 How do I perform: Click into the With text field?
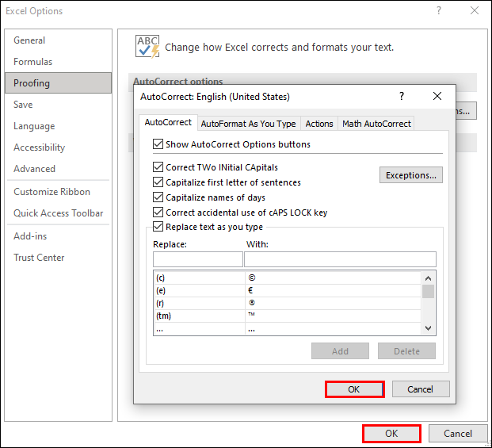[x=340, y=259]
